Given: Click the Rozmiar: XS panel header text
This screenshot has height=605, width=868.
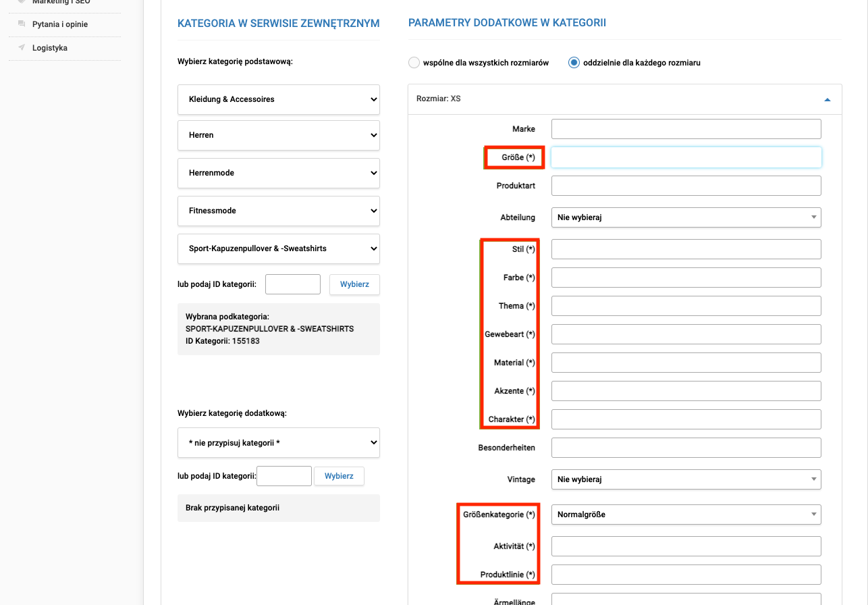Looking at the screenshot, I should click(x=439, y=99).
